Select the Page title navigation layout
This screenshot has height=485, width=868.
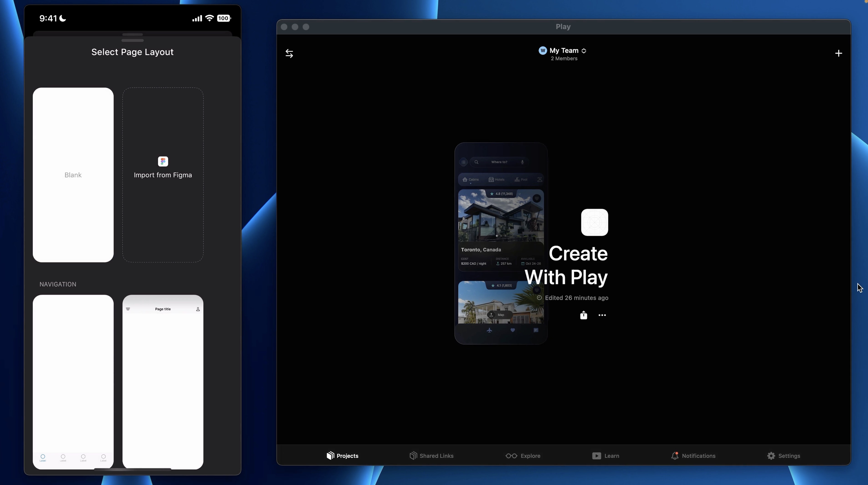click(x=163, y=382)
